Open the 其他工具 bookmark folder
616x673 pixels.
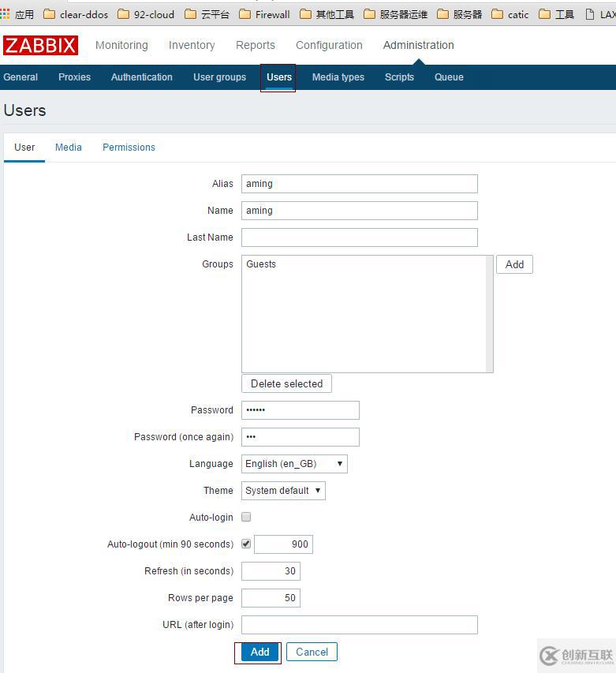click(x=327, y=14)
